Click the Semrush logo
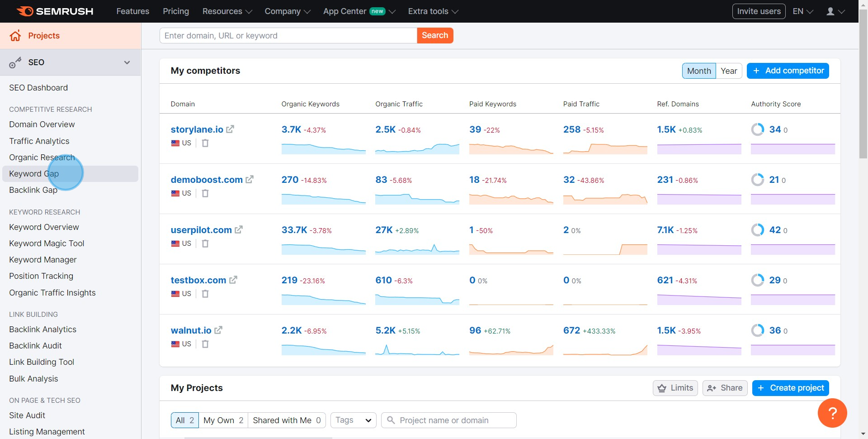The width and height of the screenshot is (868, 439). pyautogui.click(x=55, y=11)
